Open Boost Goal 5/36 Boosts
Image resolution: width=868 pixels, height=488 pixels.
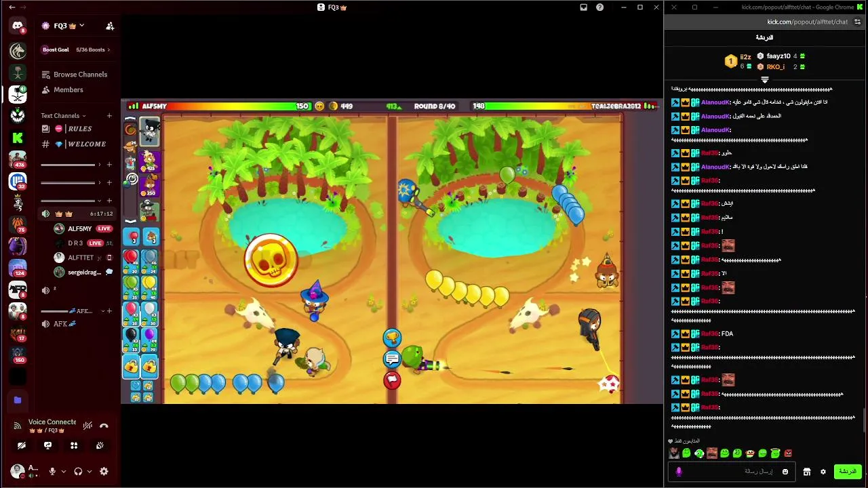[76, 49]
